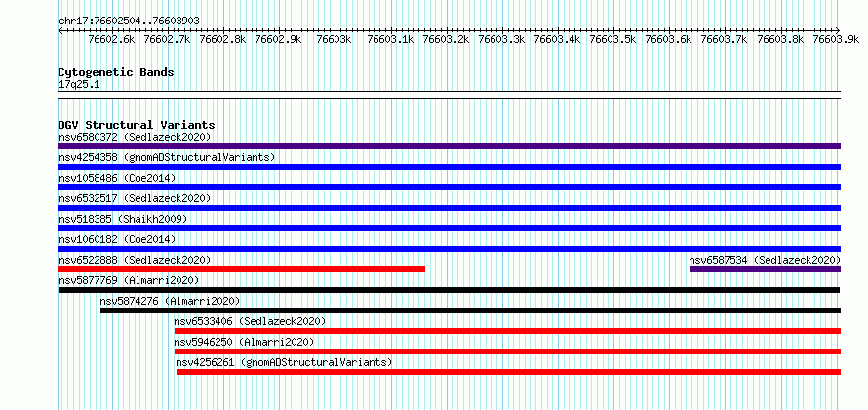Click the blue bar under nsv4254358

tap(449, 167)
